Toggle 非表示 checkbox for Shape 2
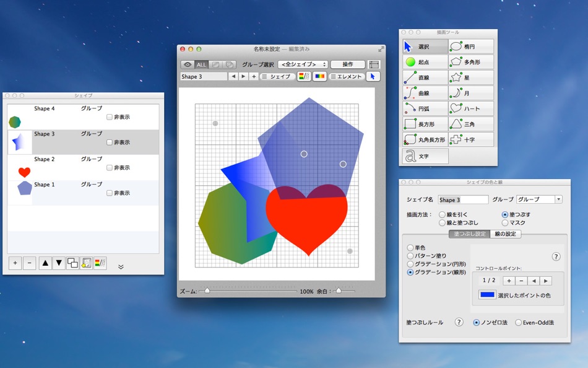The image size is (588, 368). click(x=110, y=167)
